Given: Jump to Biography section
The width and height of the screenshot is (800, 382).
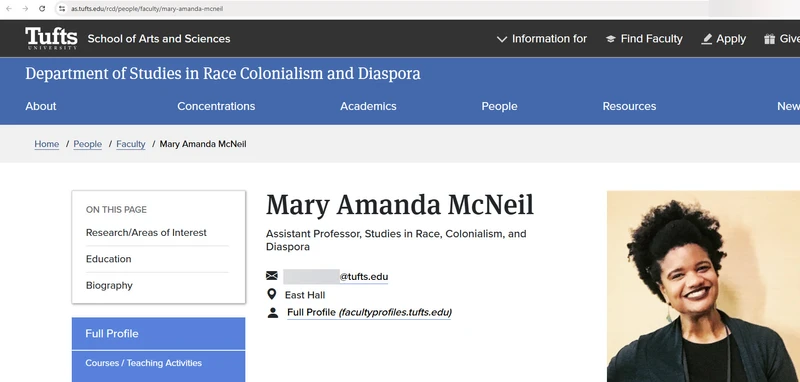Looking at the screenshot, I should tap(109, 286).
